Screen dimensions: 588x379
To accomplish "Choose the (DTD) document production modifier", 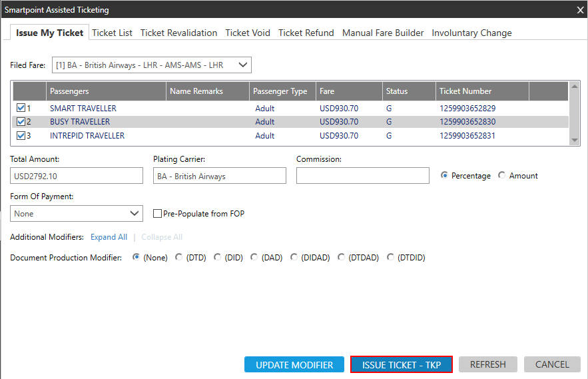I will tap(179, 257).
